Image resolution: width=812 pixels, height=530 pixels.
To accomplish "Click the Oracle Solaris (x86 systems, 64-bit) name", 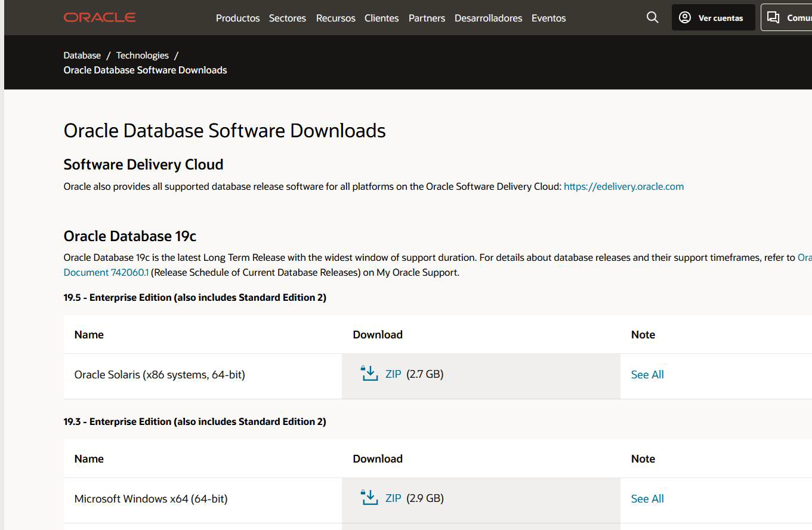I will point(160,374).
